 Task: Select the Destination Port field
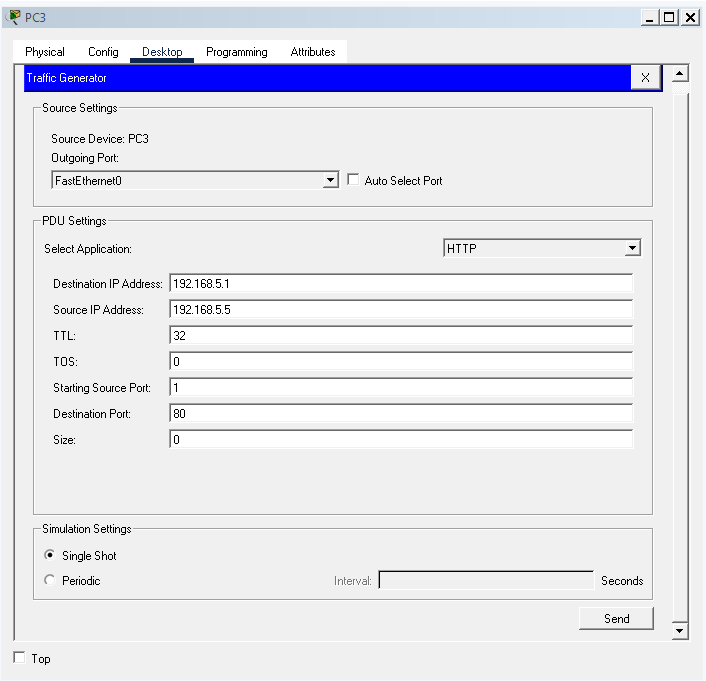tap(400, 413)
